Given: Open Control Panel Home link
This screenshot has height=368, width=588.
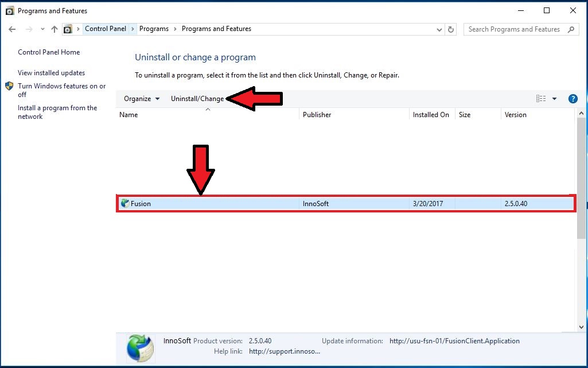Looking at the screenshot, I should tap(49, 52).
